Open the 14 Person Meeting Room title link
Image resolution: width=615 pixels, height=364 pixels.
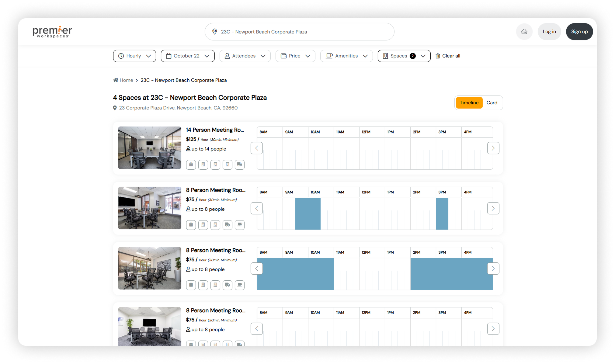215,130
